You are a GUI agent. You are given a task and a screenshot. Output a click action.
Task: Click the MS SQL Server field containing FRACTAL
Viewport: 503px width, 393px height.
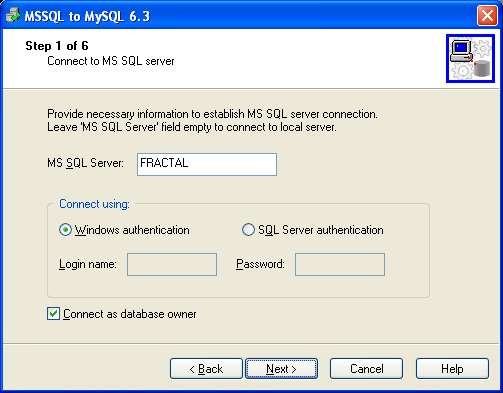(x=207, y=164)
